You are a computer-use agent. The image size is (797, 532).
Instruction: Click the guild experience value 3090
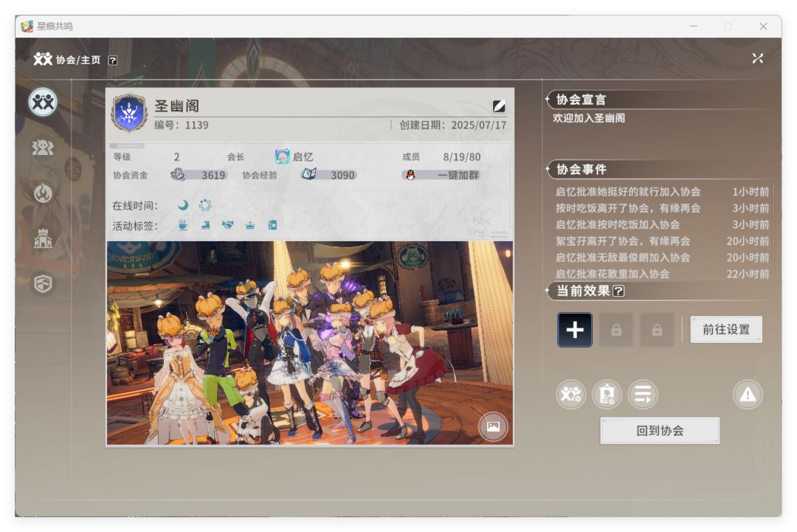[x=342, y=176]
